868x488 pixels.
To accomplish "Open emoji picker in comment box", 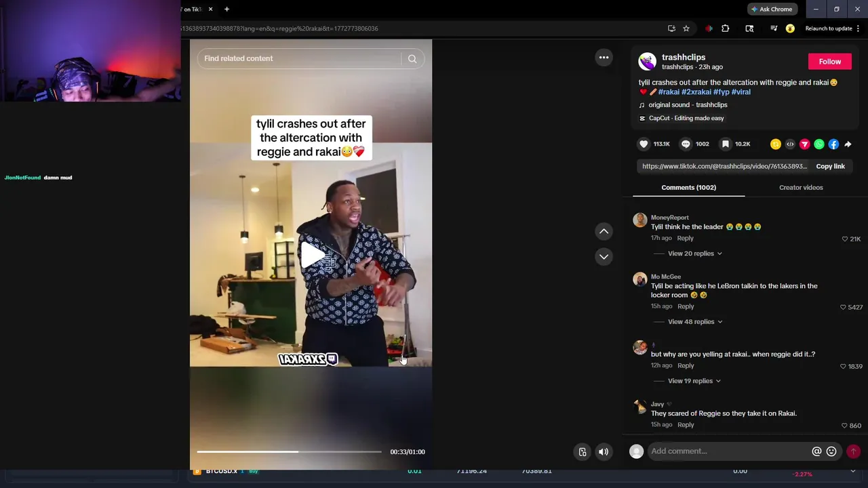I will 831,451.
